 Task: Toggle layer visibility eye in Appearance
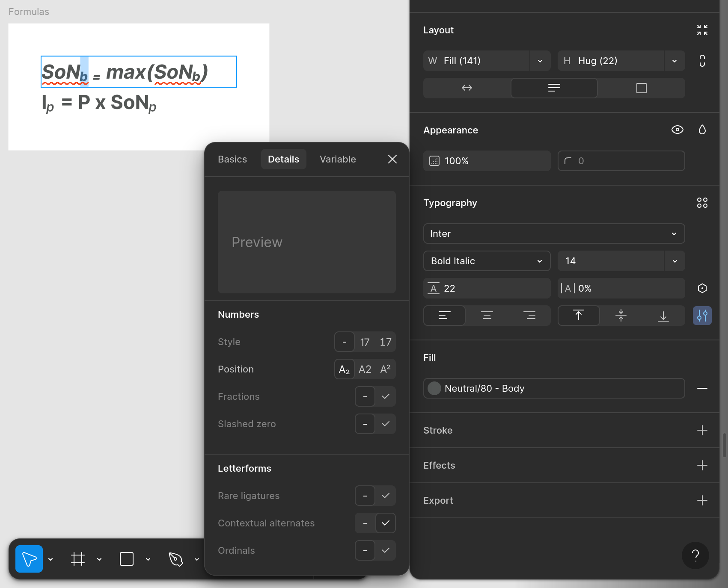(x=677, y=130)
